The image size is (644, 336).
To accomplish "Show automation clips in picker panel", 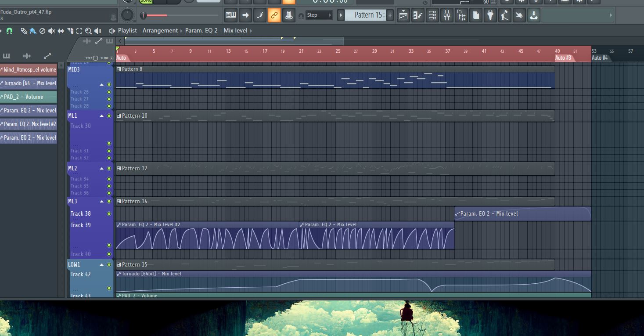I will pyautogui.click(x=47, y=56).
